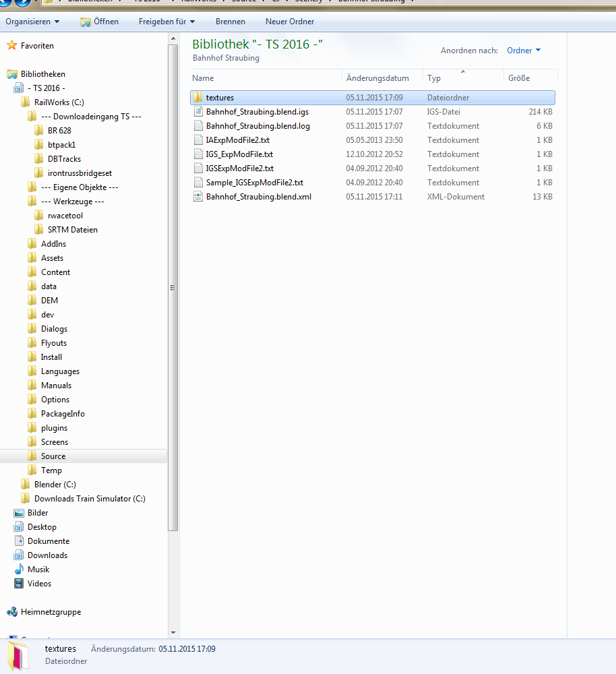
Task: Select Downloads Train Simulator (C:) in tree
Action: click(x=90, y=499)
